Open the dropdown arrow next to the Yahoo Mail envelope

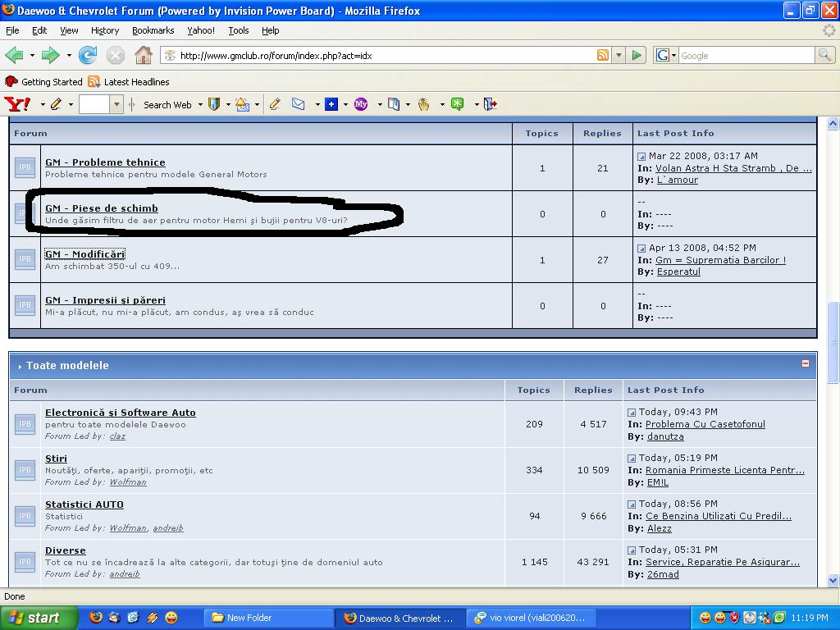317,104
